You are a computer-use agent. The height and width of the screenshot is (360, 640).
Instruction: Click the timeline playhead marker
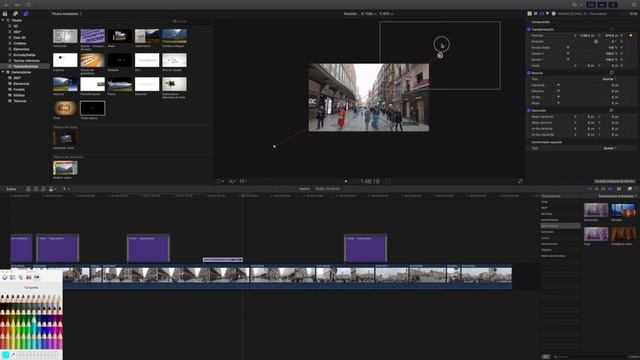[x=243, y=196]
